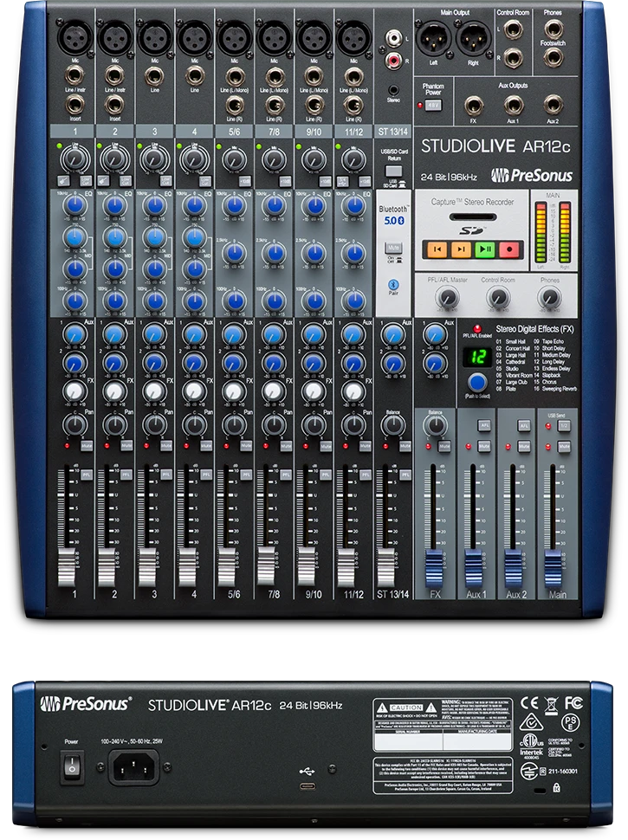Mute the FX return channel

[x=444, y=446]
